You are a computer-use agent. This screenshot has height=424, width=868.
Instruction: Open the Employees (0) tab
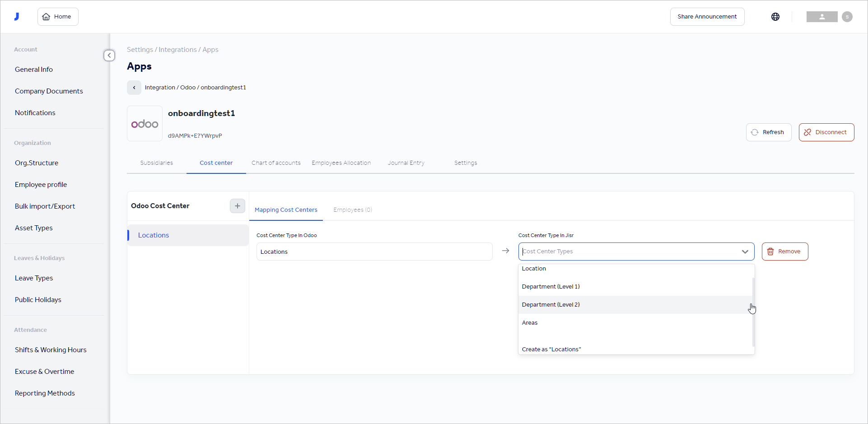352,210
